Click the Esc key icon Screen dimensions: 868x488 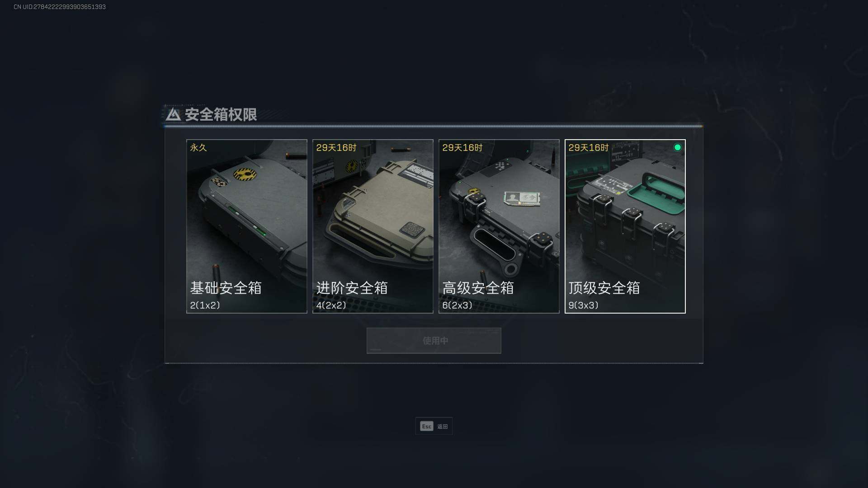click(427, 427)
